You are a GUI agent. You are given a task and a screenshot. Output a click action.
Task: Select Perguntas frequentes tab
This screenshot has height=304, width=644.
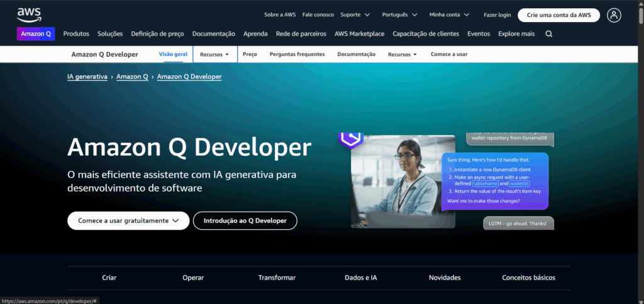click(297, 54)
